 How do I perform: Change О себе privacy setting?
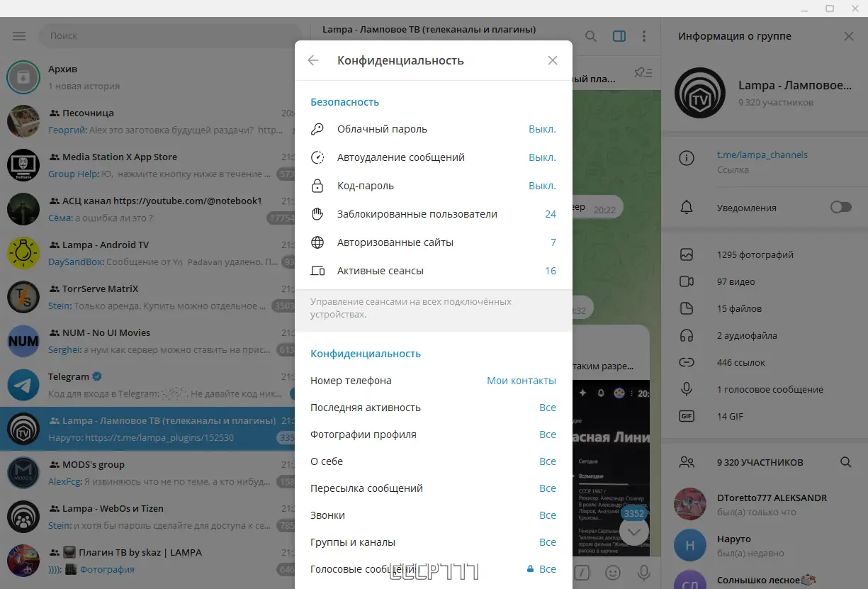pyautogui.click(x=433, y=461)
